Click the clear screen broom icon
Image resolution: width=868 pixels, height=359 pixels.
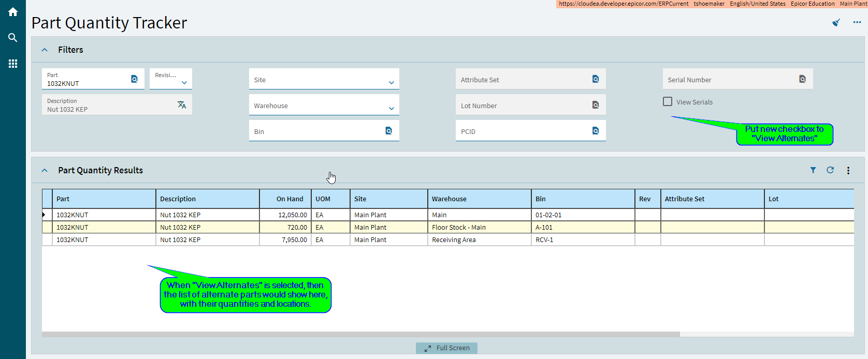836,22
